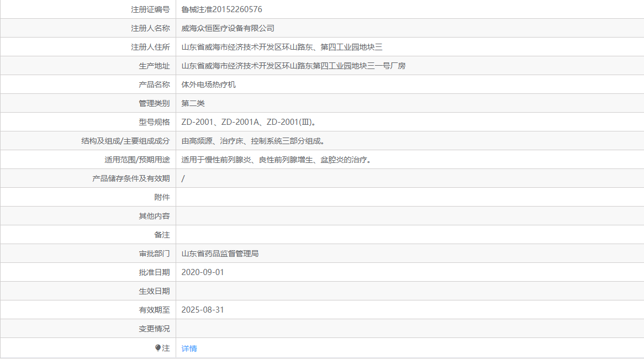
Task: Click the 审批部门 field label
Action: [x=154, y=254]
